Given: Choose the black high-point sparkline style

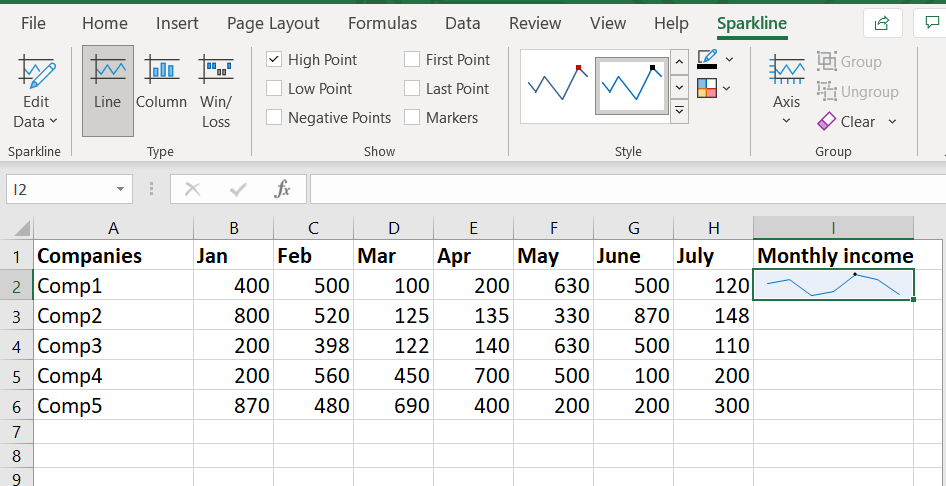Looking at the screenshot, I should tap(632, 86).
